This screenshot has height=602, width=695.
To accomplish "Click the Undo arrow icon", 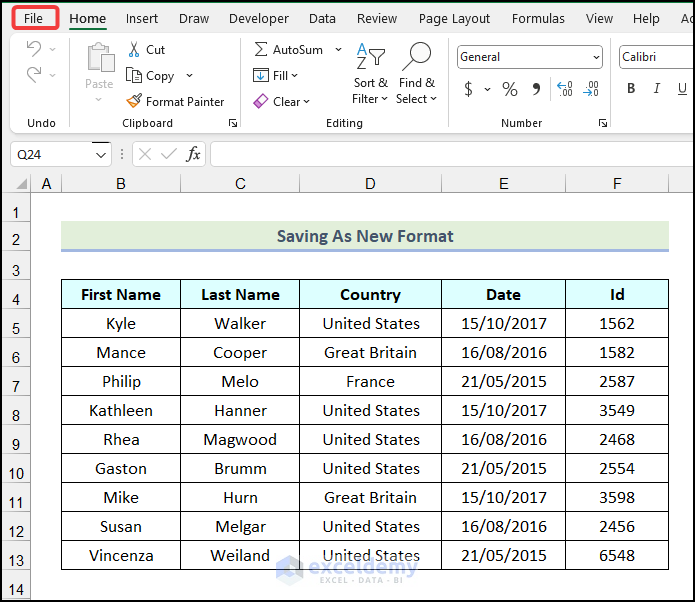I will tap(34, 49).
